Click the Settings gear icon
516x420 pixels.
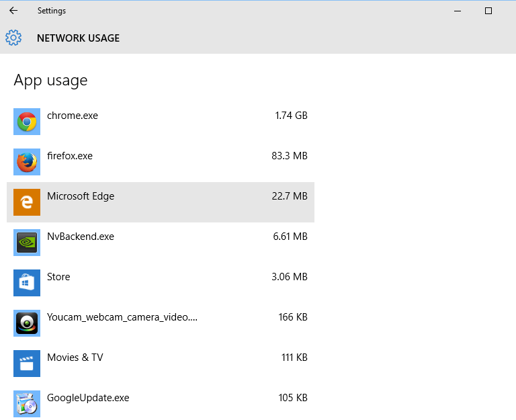13,38
